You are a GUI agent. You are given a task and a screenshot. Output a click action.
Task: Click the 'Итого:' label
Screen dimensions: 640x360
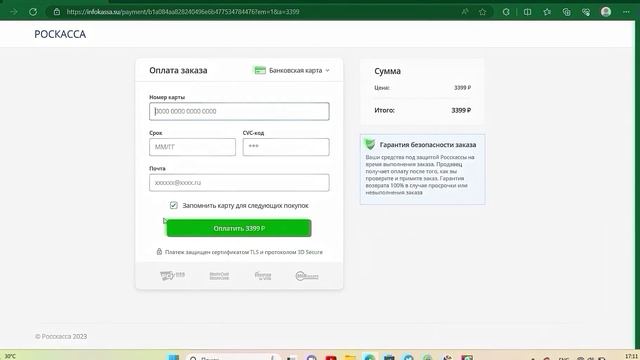tap(384, 110)
